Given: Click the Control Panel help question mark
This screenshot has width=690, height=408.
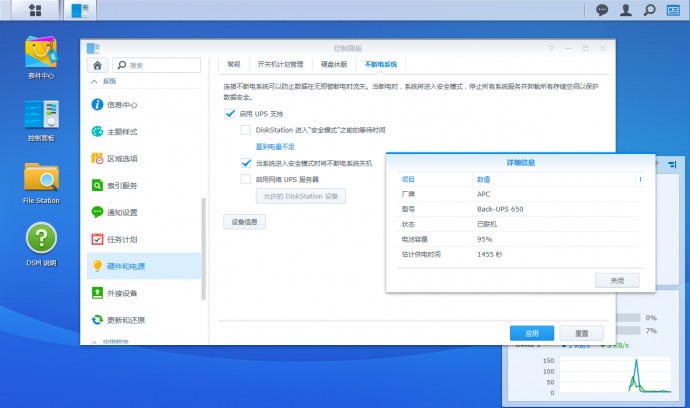Looking at the screenshot, I should (551, 48).
